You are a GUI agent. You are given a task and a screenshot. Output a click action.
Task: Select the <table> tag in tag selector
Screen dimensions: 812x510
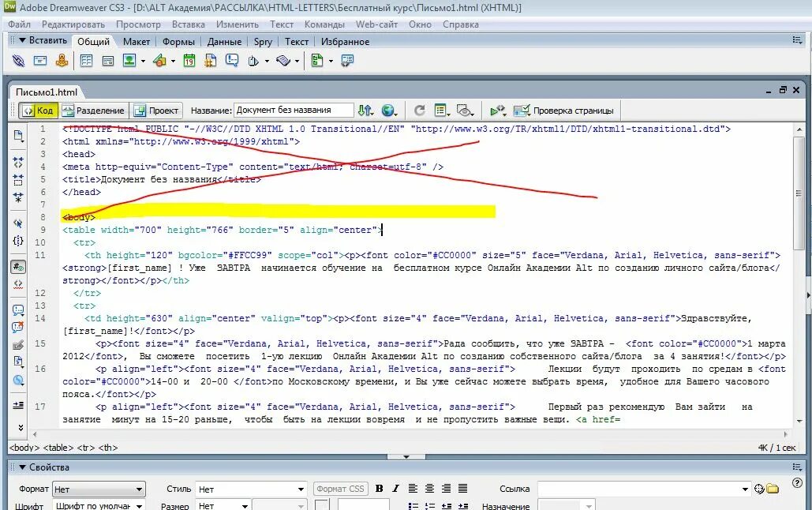point(58,448)
